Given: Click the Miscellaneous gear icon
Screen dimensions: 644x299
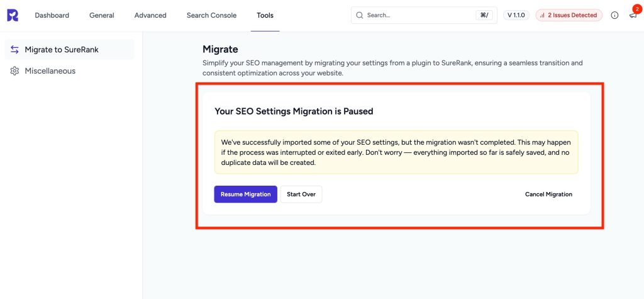Looking at the screenshot, I should tap(15, 71).
